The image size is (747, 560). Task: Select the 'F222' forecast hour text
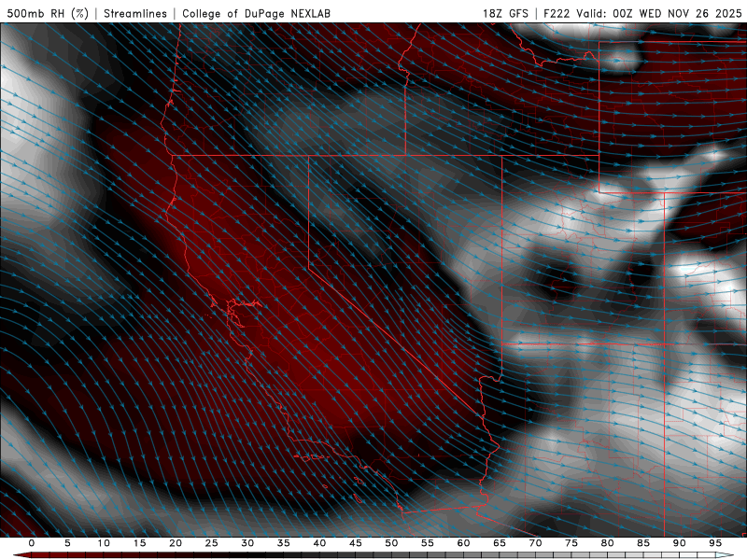pos(557,13)
